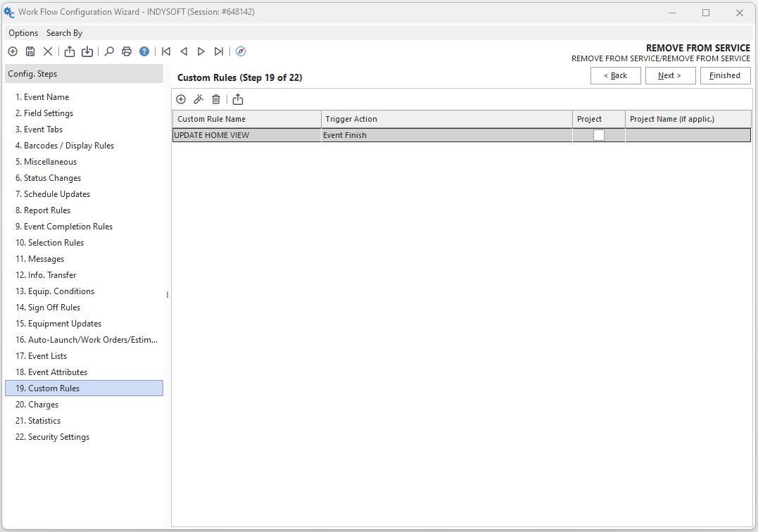Edit custom rule with magic wand icon
This screenshot has width=758, height=532.
[198, 99]
